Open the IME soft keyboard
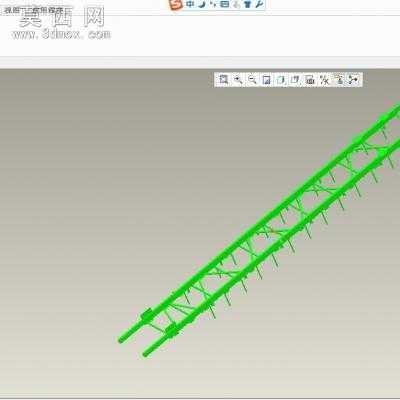The image size is (400, 400). coord(225,4)
